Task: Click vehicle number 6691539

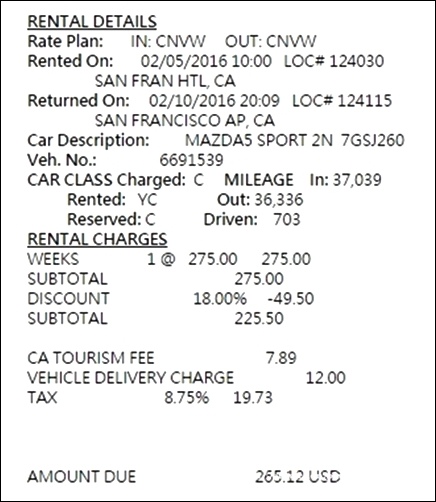Action: (191, 160)
